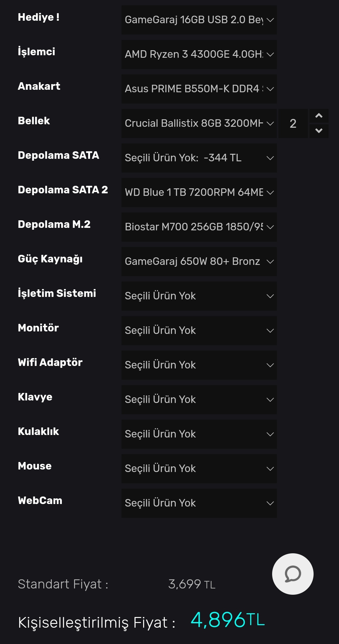The width and height of the screenshot is (339, 644).
Task: Expand the Güç Kaynağı power supply dropdown
Action: 199,261
